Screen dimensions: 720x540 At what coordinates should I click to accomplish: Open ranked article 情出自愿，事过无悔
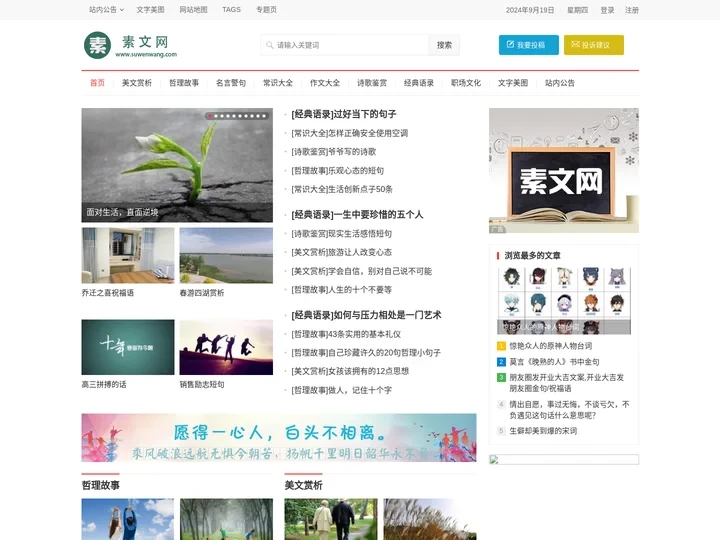[569, 410]
